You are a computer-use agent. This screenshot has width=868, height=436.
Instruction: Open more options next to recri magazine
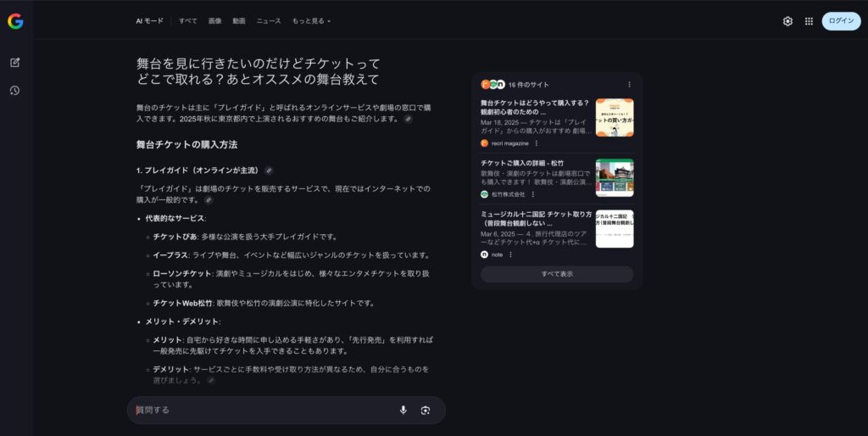(537, 143)
